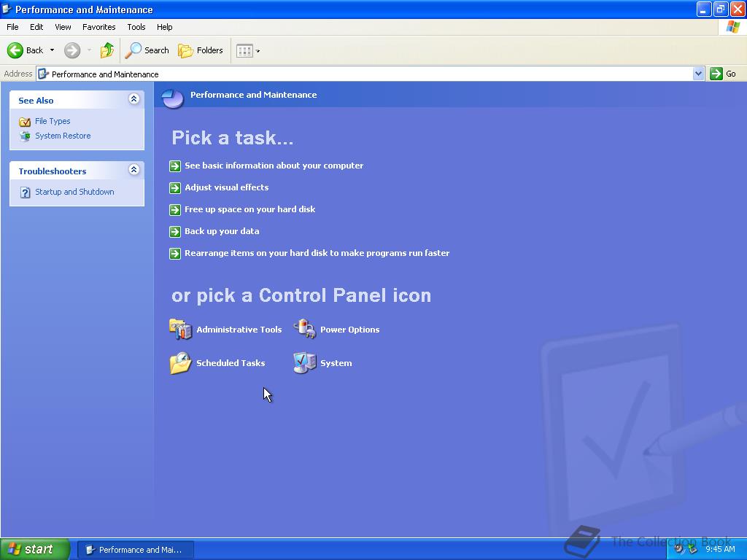Open the Help menu
Screen dimensions: 747x560
click(x=164, y=27)
